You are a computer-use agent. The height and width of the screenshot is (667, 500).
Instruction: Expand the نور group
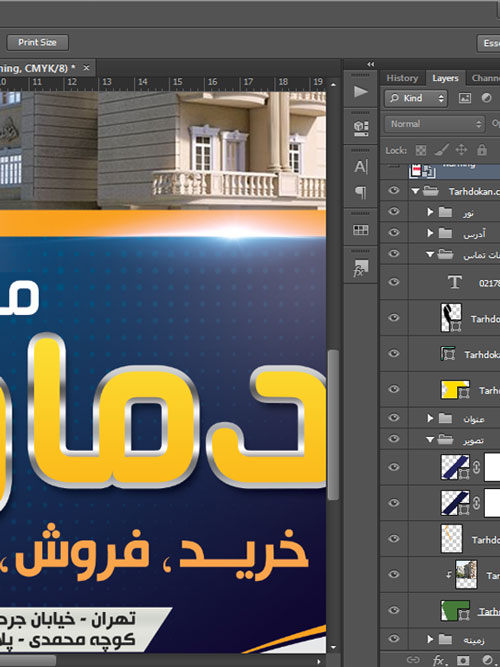tap(430, 212)
